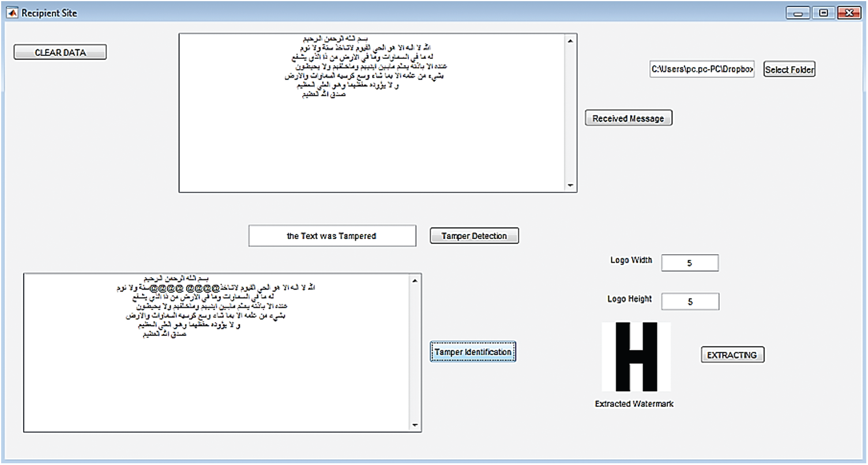Viewport: 868px width, 465px height.
Task: Click the extracted watermark H image
Action: pos(636,357)
